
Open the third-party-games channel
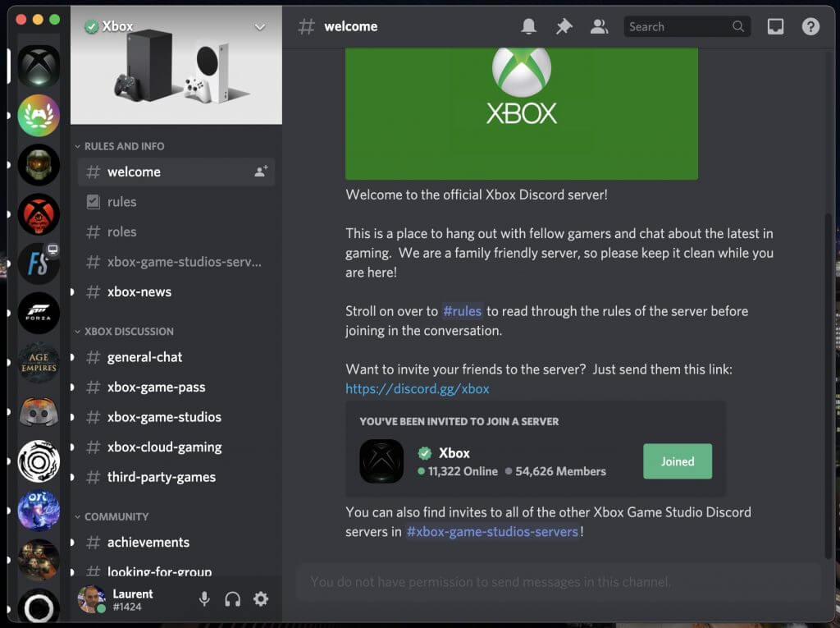click(x=176, y=477)
